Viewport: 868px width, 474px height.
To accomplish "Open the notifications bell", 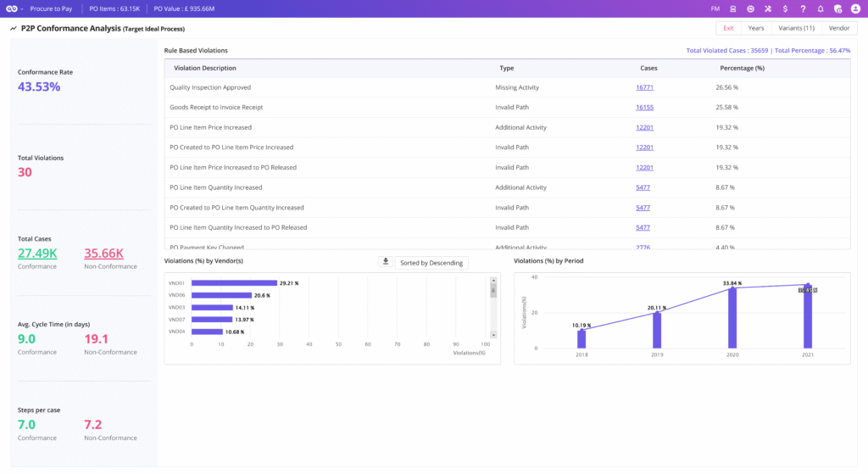I will click(x=820, y=8).
